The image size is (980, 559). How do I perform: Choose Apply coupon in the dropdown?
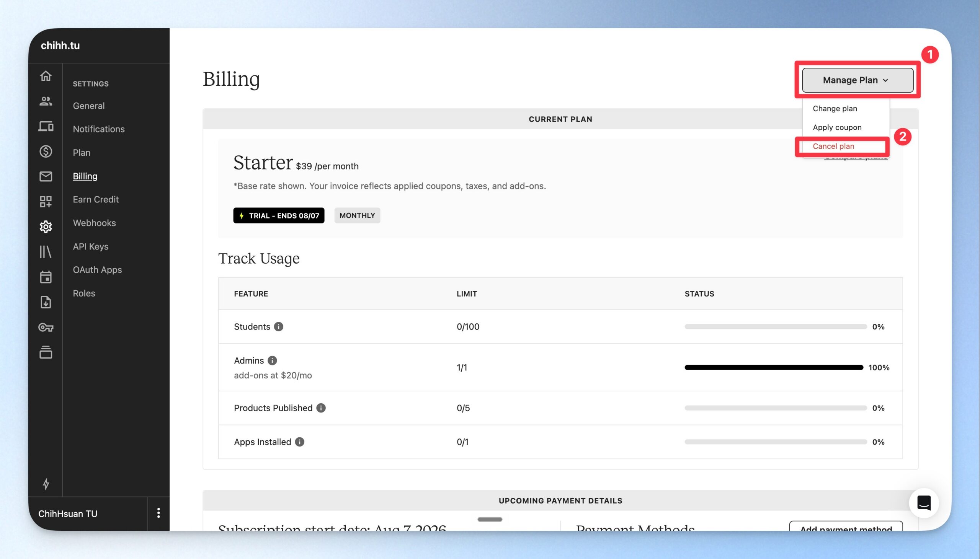click(837, 127)
